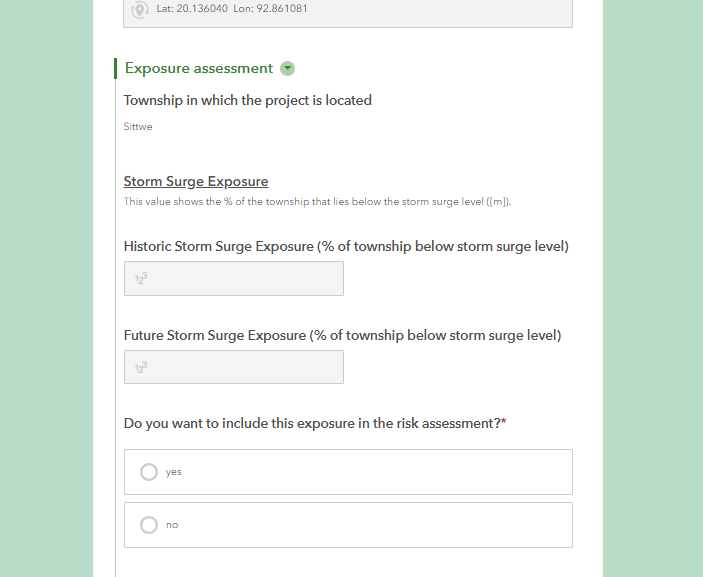The width and height of the screenshot is (703, 577).
Task: Focus the Future Storm Surge Exposure input
Action: click(x=234, y=367)
